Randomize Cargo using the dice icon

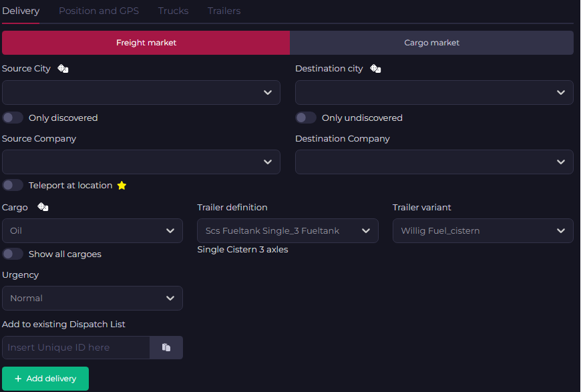pos(43,208)
